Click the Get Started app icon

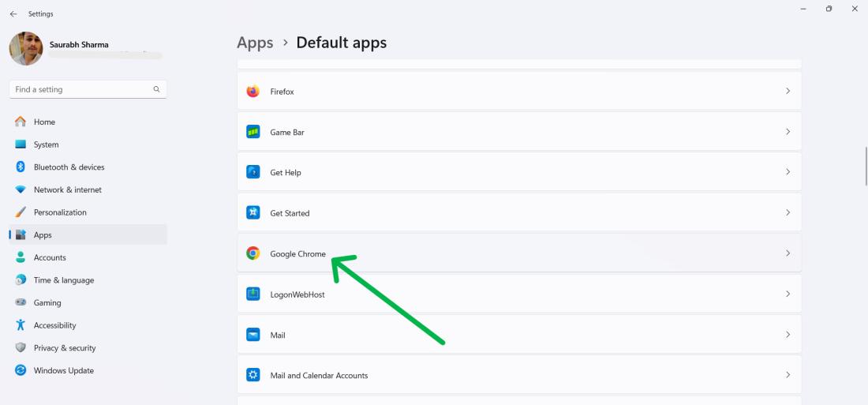pos(253,212)
